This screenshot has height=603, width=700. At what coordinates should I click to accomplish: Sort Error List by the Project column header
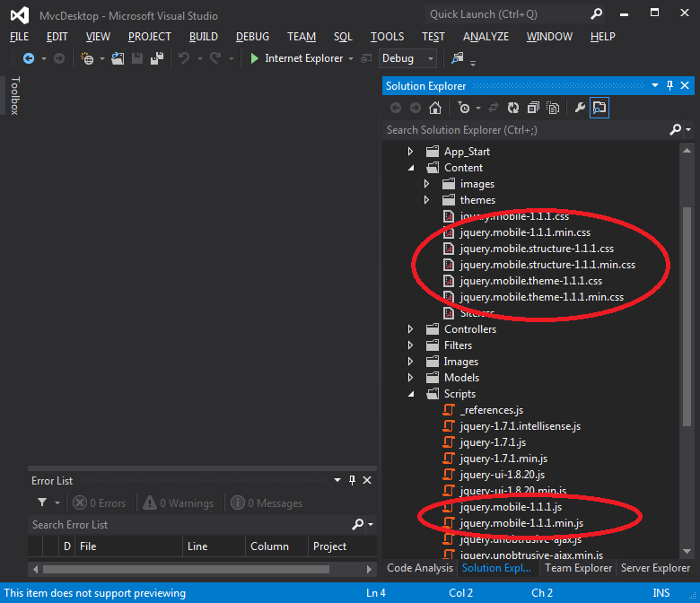tap(343, 546)
